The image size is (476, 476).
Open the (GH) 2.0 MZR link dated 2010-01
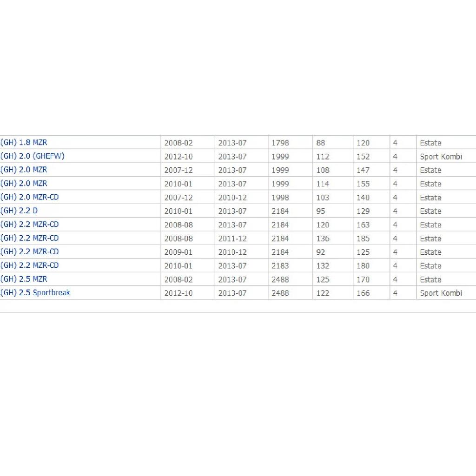[x=24, y=183]
